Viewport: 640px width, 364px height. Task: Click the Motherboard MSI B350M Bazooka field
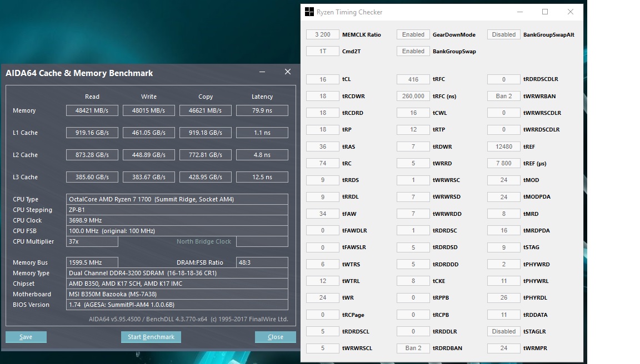click(177, 294)
